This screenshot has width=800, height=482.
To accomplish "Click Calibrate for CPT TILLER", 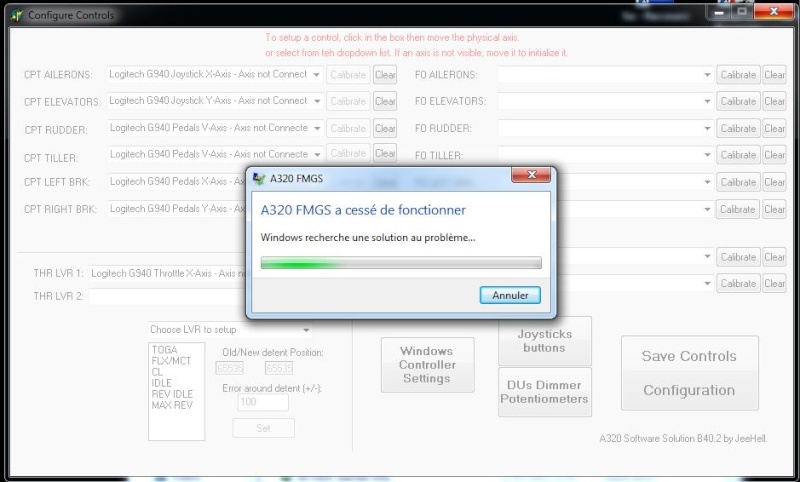I will coord(348,154).
